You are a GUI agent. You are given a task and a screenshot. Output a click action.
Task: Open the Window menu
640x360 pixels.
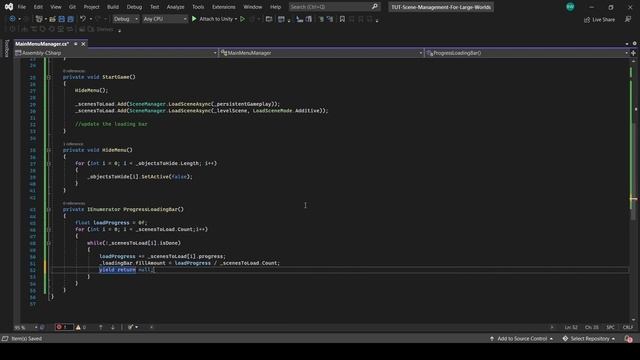(x=253, y=7)
